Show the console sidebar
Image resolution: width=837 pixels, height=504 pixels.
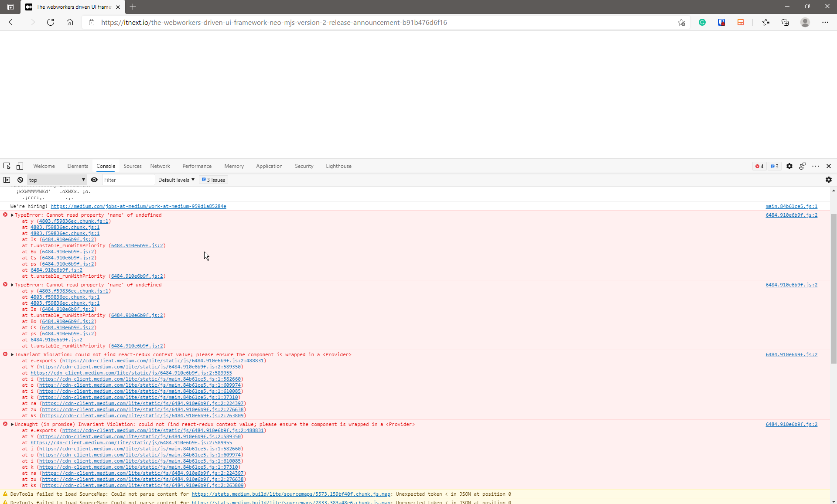tap(7, 180)
